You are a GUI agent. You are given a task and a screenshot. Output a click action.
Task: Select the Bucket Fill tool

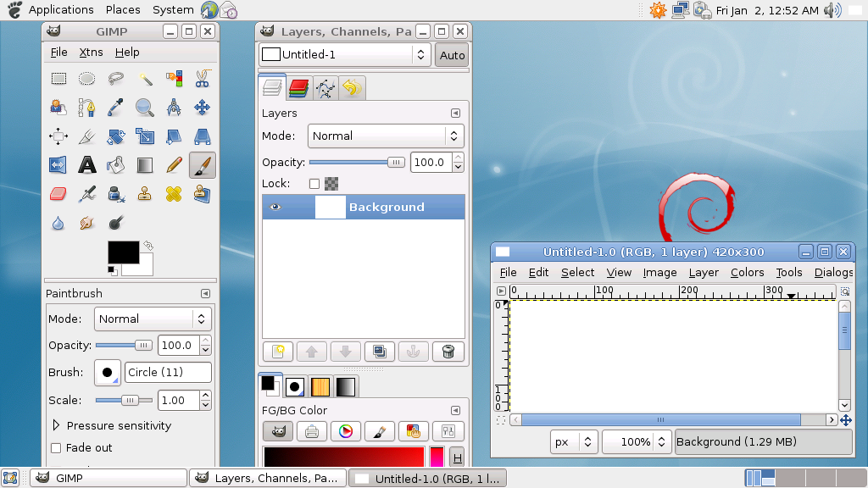click(115, 165)
